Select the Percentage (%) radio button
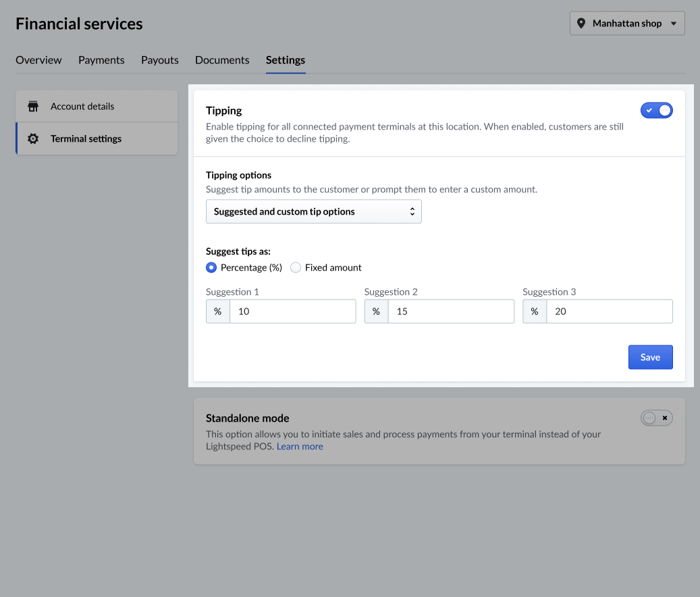Screen dimensions: 700x597 tap(211, 268)
